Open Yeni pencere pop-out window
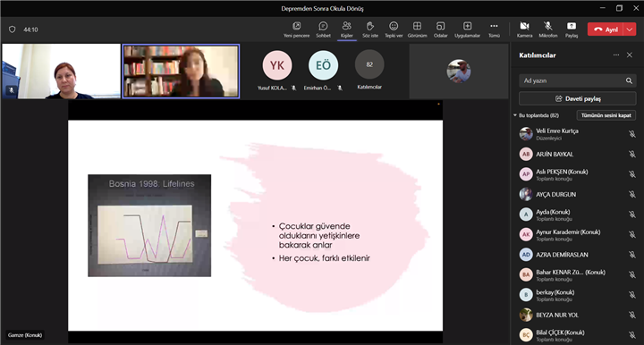Image resolution: width=644 pixels, height=345 pixels. [297, 29]
